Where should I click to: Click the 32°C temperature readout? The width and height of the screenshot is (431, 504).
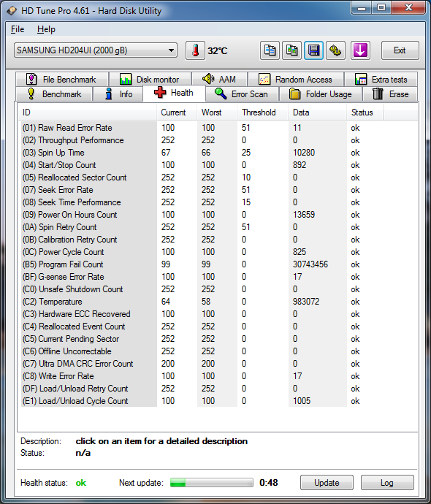pos(218,51)
